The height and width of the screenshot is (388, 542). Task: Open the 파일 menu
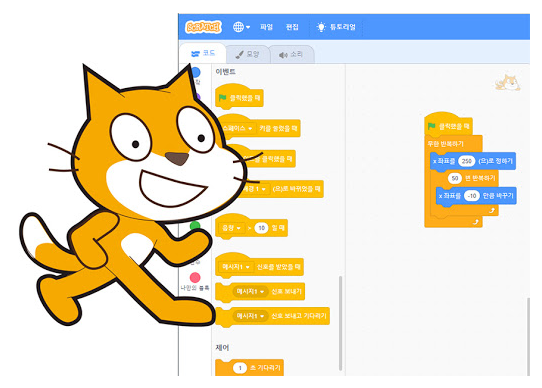(x=267, y=27)
